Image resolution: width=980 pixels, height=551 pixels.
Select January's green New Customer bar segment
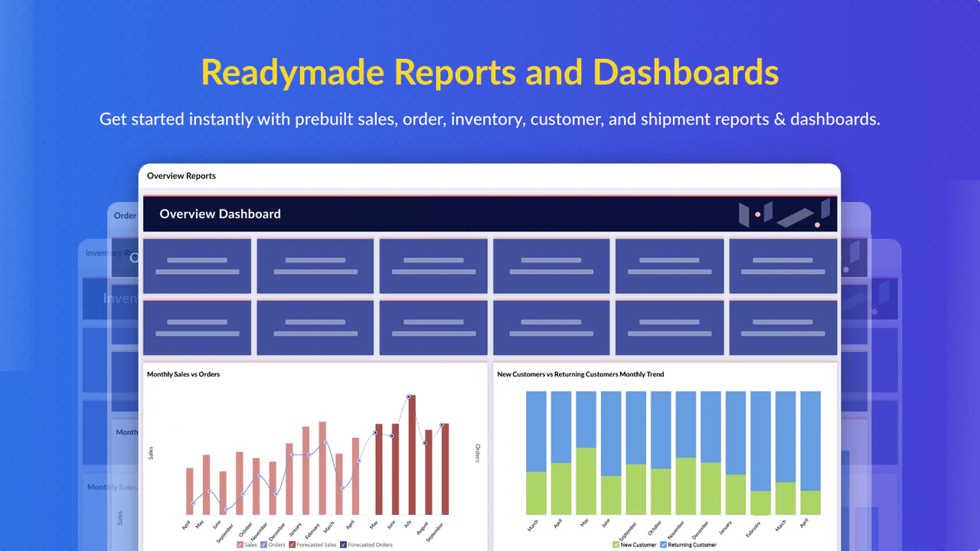[x=736, y=494]
